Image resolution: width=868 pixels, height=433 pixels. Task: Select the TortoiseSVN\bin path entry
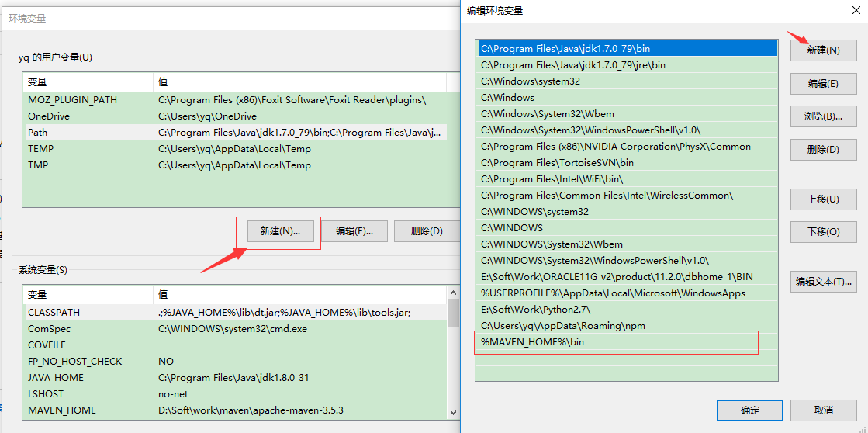628,163
